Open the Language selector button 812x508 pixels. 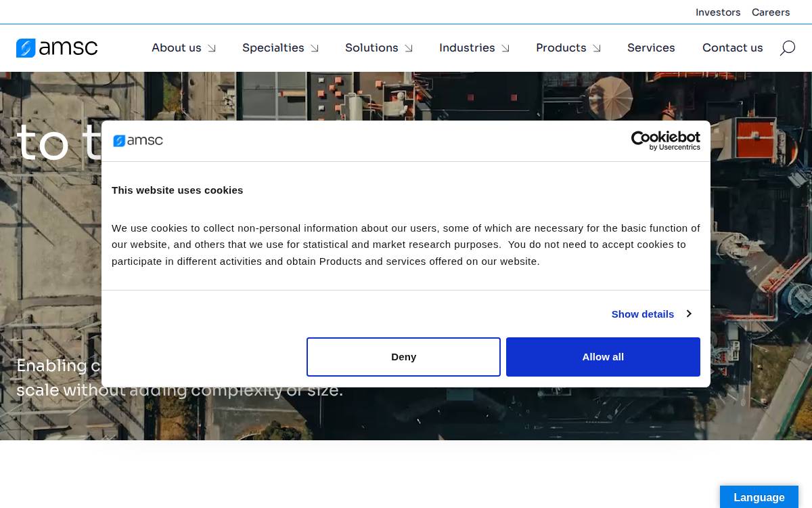(x=759, y=497)
